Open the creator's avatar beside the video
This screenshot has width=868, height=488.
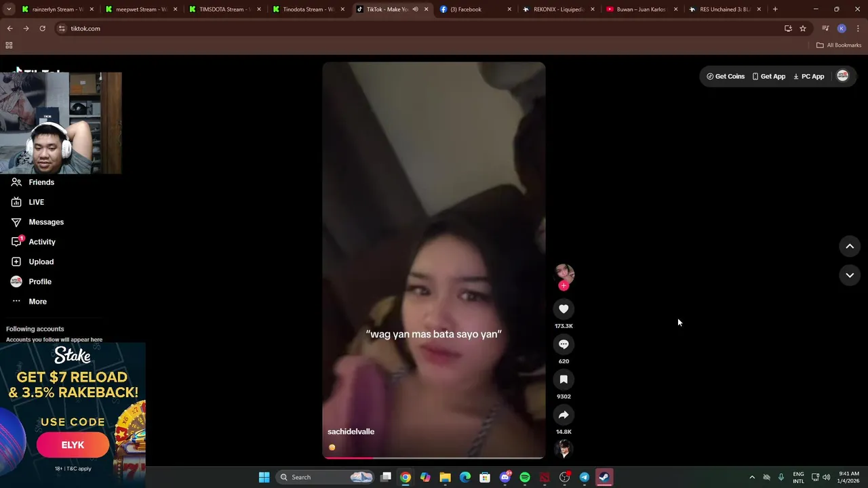pyautogui.click(x=564, y=273)
